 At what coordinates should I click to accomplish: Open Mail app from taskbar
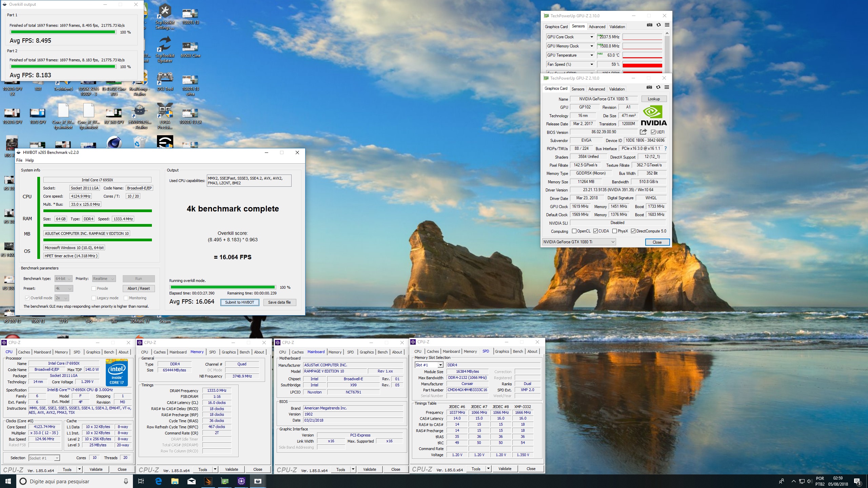pyautogui.click(x=192, y=481)
